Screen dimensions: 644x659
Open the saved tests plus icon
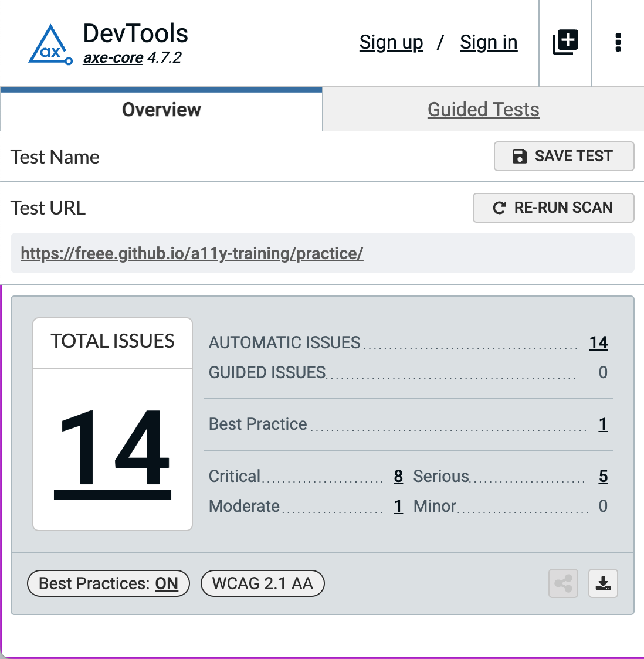point(565,43)
